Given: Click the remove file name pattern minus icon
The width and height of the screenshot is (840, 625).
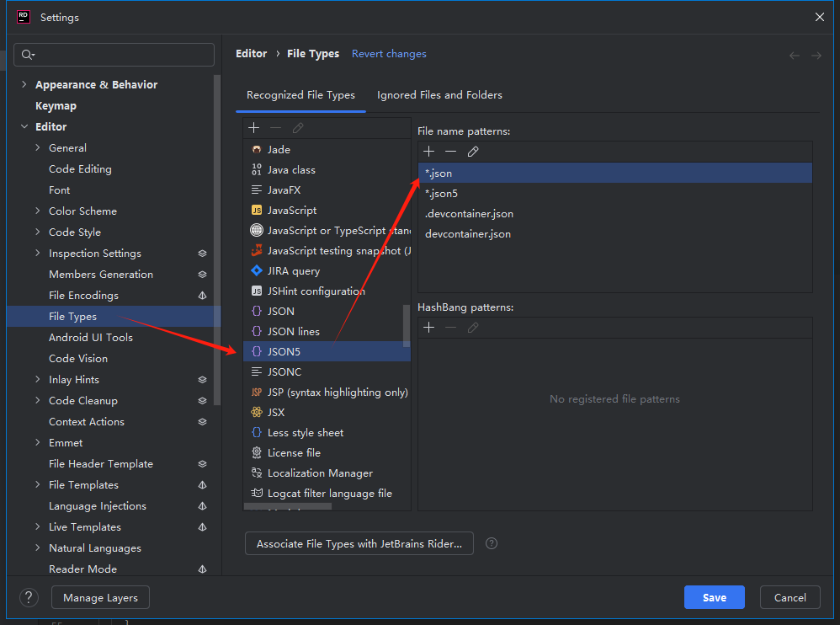Looking at the screenshot, I should point(450,152).
